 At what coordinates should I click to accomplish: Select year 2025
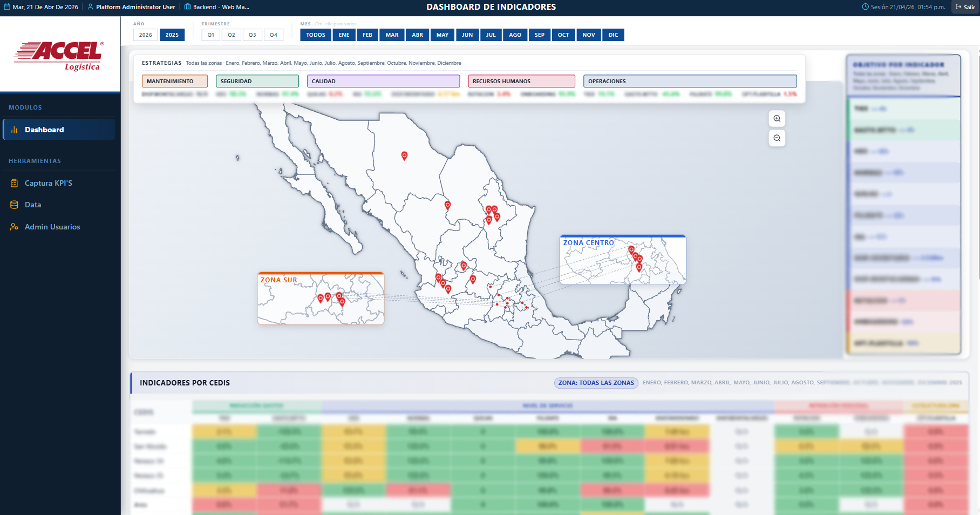coord(172,35)
